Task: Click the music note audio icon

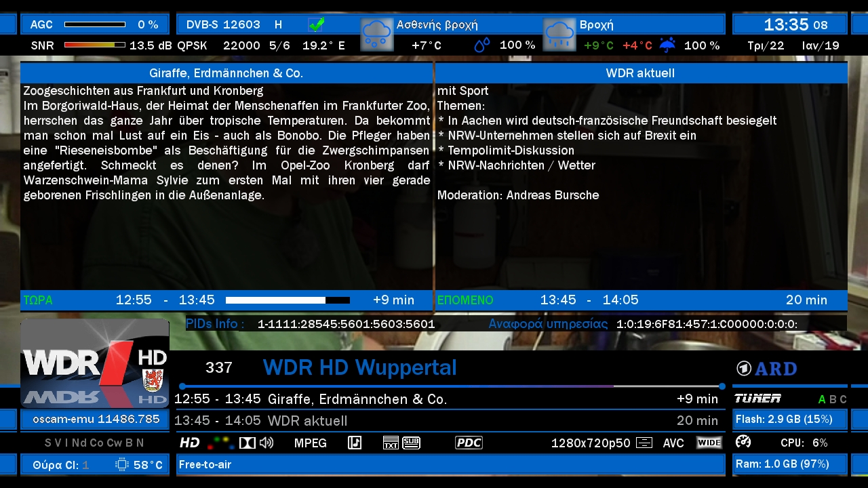Action: click(355, 443)
